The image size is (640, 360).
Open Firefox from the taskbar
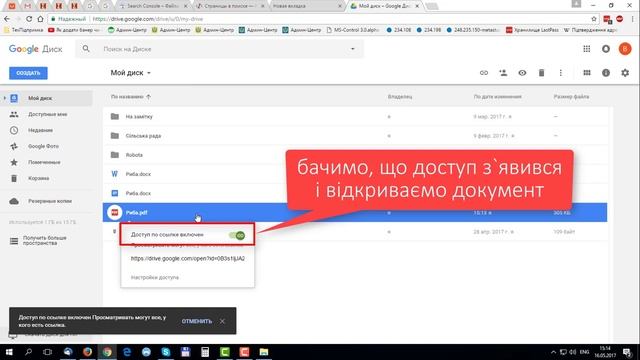(87, 352)
